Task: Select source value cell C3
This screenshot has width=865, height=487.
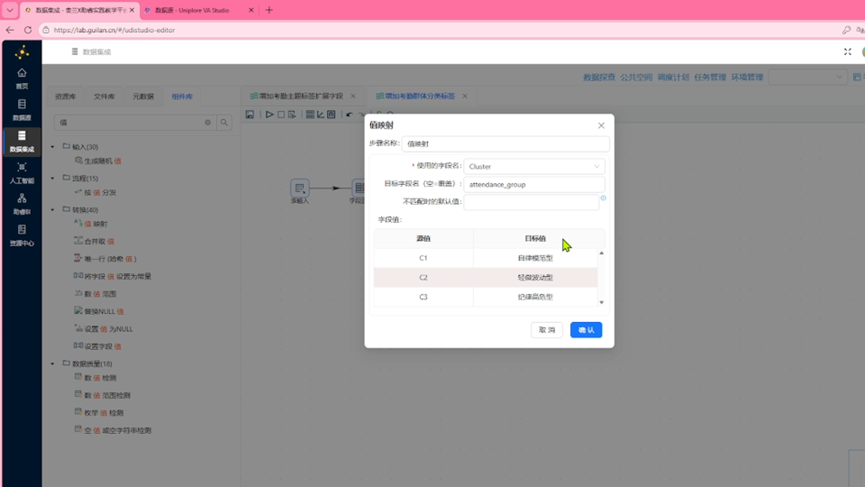Action: tap(423, 297)
